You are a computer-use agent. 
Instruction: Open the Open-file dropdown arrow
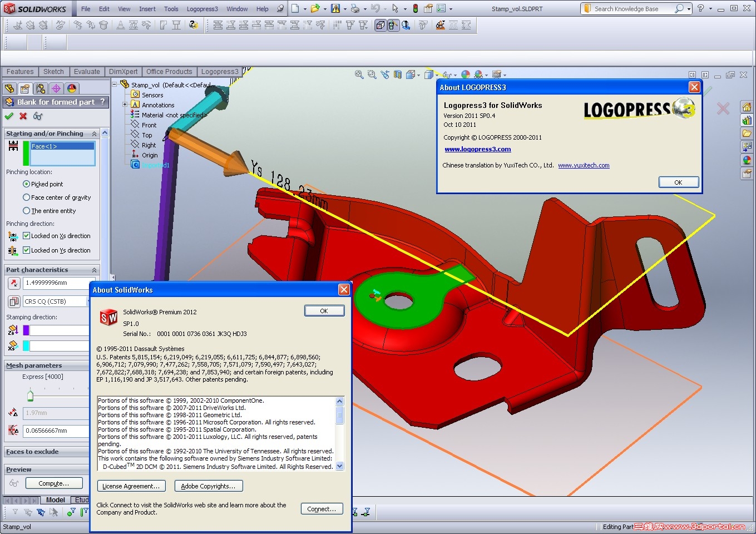point(324,9)
